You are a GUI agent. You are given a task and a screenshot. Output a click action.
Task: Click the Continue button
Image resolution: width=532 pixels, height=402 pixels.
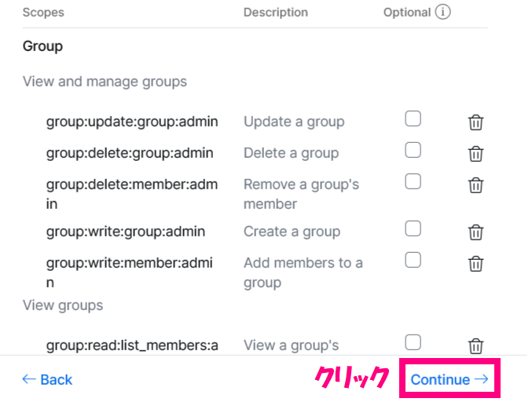(449, 379)
